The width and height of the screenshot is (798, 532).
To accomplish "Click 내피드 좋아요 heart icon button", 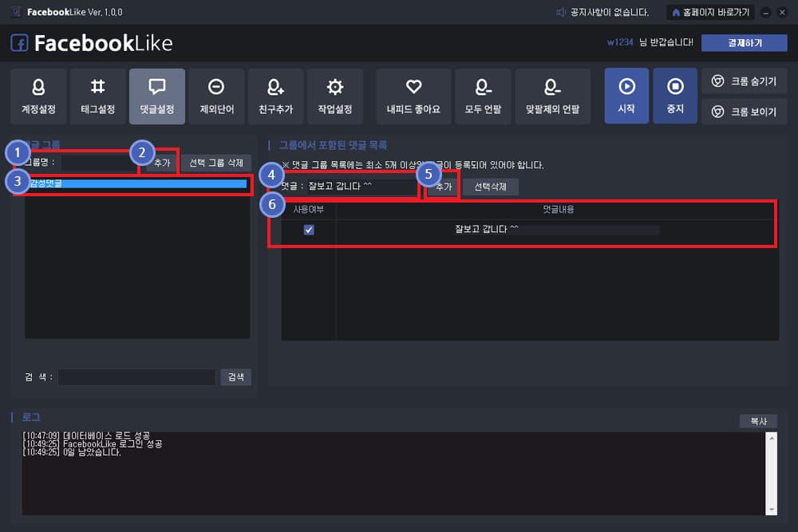I will (413, 97).
